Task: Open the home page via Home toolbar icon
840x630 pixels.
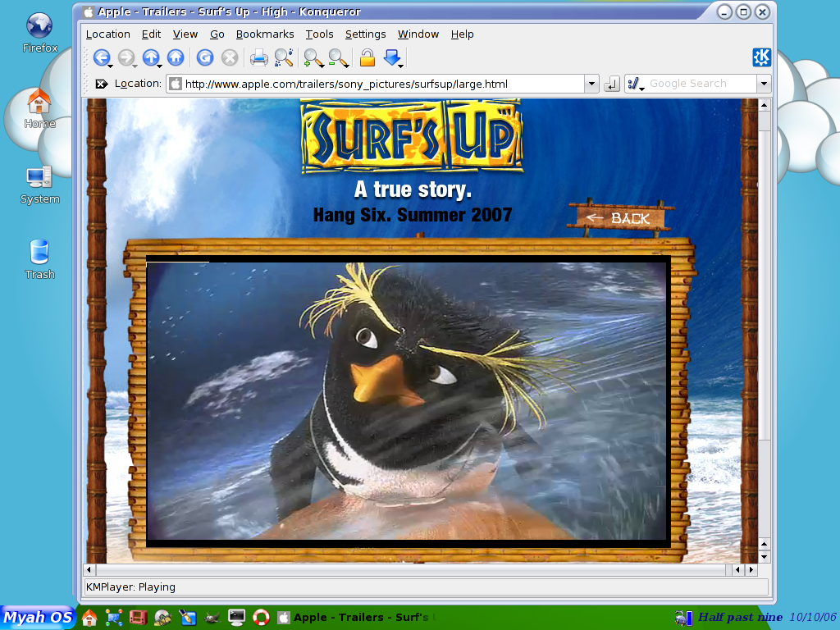Action: click(x=176, y=57)
